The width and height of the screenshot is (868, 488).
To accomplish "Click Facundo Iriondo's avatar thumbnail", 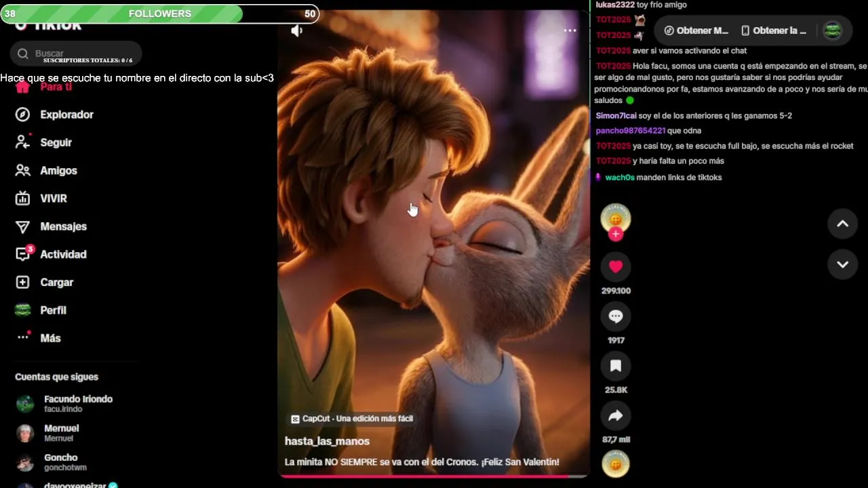I will click(x=25, y=404).
